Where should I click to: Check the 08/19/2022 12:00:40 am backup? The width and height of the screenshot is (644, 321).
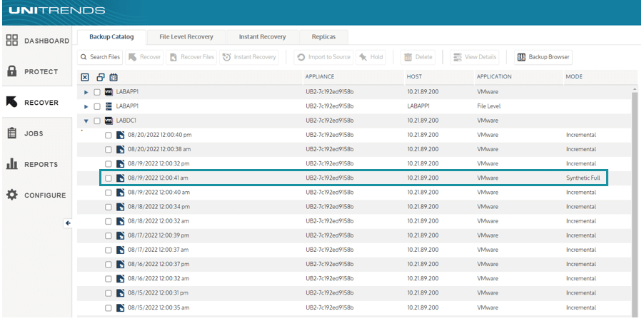coord(108,193)
